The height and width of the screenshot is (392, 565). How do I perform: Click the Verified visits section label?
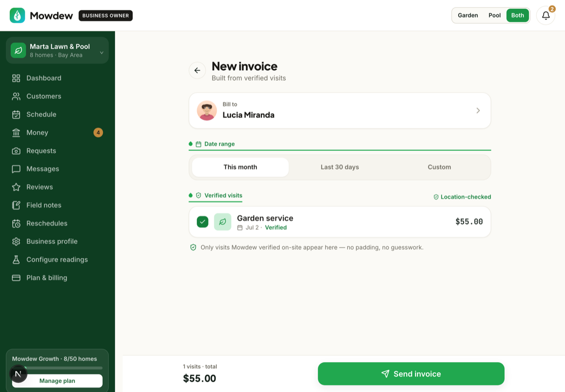pyautogui.click(x=223, y=195)
